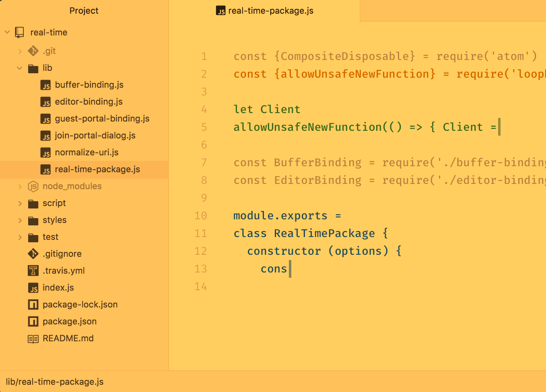Viewport: 546px width, 392px height.
Task: Expand the script folder chevron
Action: pos(20,203)
